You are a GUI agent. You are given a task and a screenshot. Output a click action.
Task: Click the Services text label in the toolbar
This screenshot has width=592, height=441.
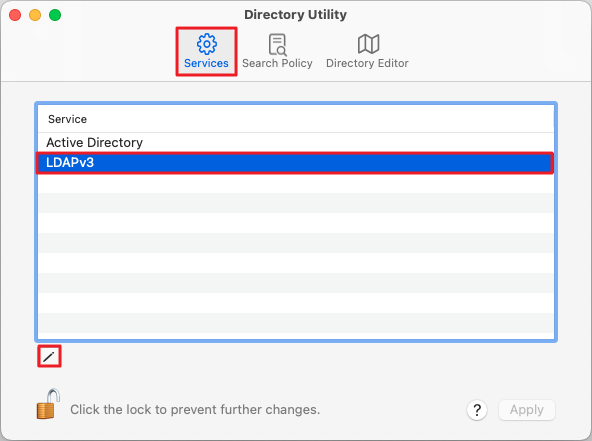(206, 63)
